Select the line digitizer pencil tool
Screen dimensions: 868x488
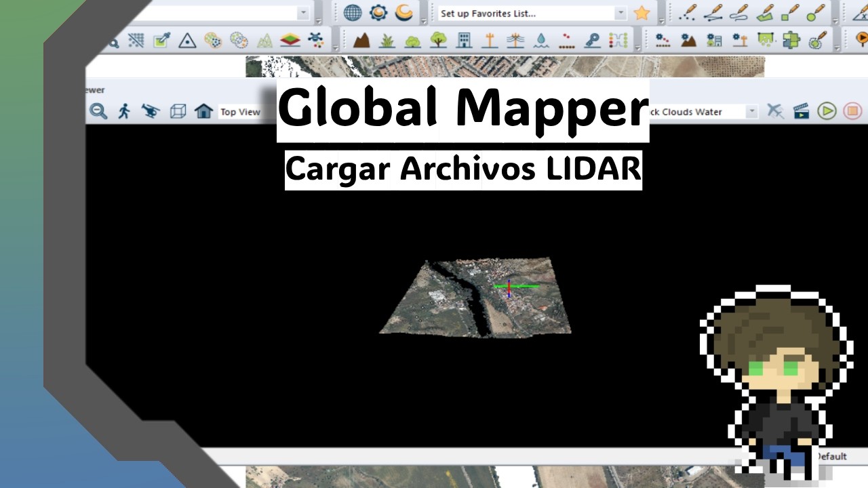(x=713, y=12)
